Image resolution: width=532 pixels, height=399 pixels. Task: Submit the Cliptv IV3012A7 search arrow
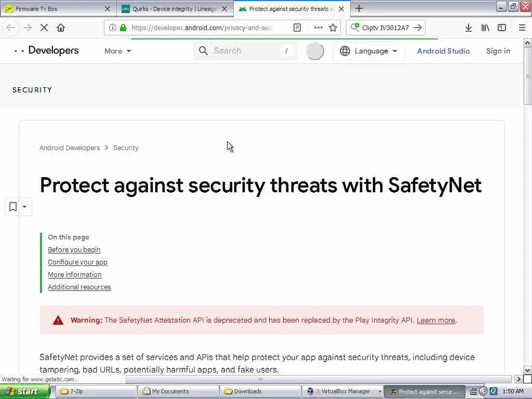[x=418, y=28]
